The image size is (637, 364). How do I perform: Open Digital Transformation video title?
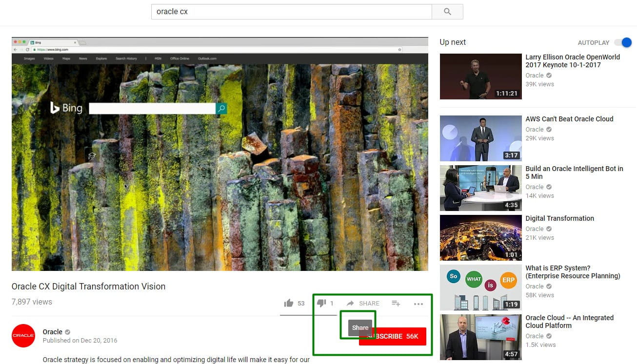pyautogui.click(x=559, y=218)
